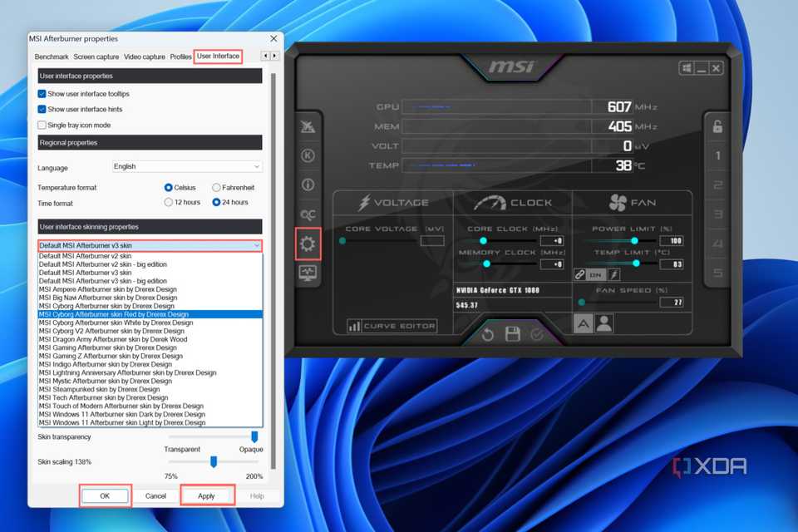This screenshot has width=798, height=532.
Task: Toggle Show user interface hints checkbox
Action: [x=42, y=109]
